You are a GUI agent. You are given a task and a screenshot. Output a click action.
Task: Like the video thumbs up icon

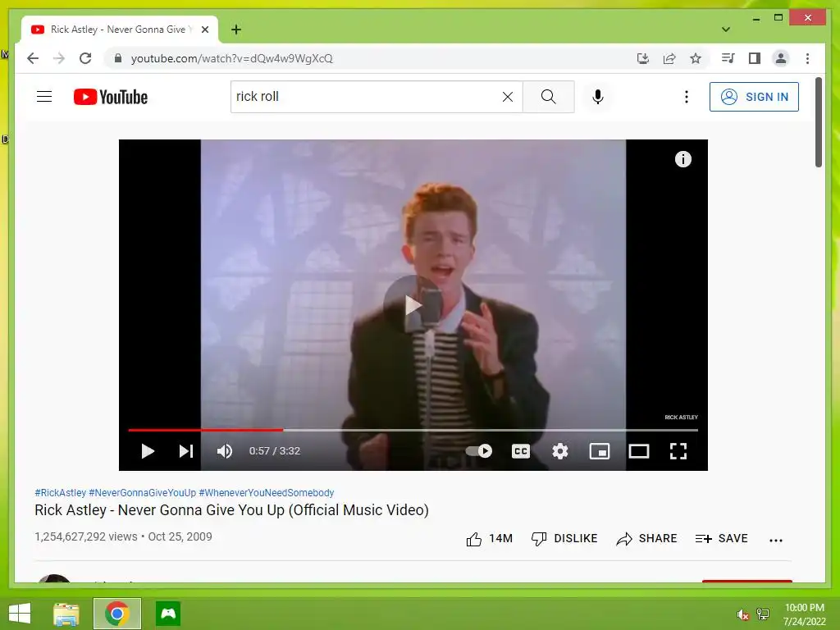click(x=473, y=539)
